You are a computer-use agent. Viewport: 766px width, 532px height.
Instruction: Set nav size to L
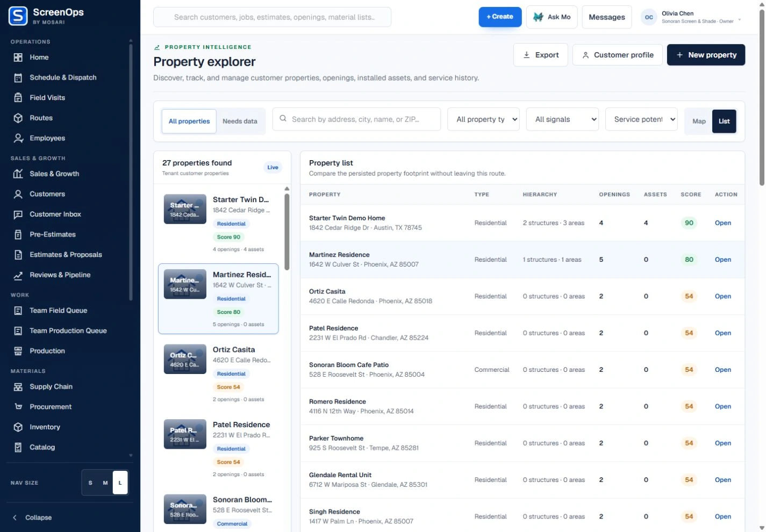pyautogui.click(x=120, y=483)
